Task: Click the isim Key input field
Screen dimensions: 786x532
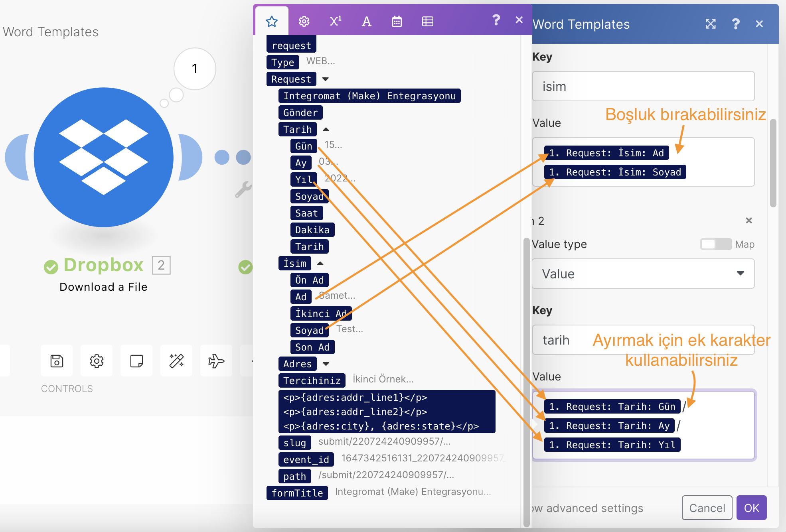Action: point(643,87)
